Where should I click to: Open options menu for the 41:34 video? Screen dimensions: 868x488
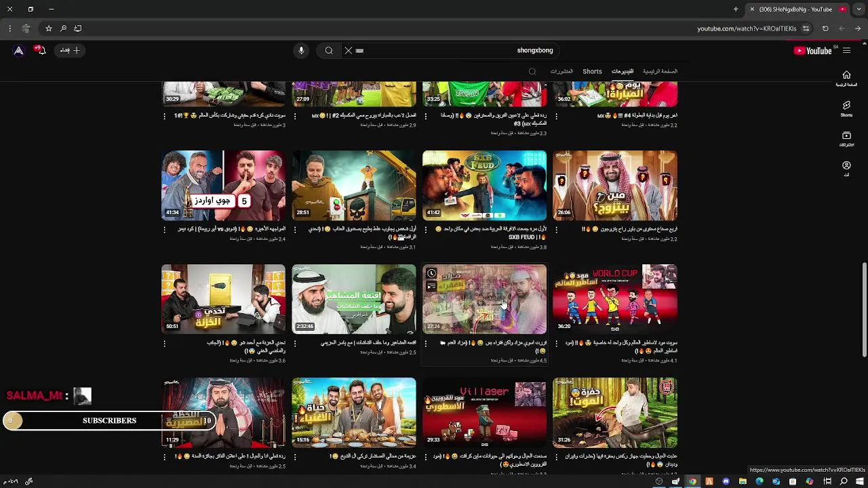click(164, 230)
